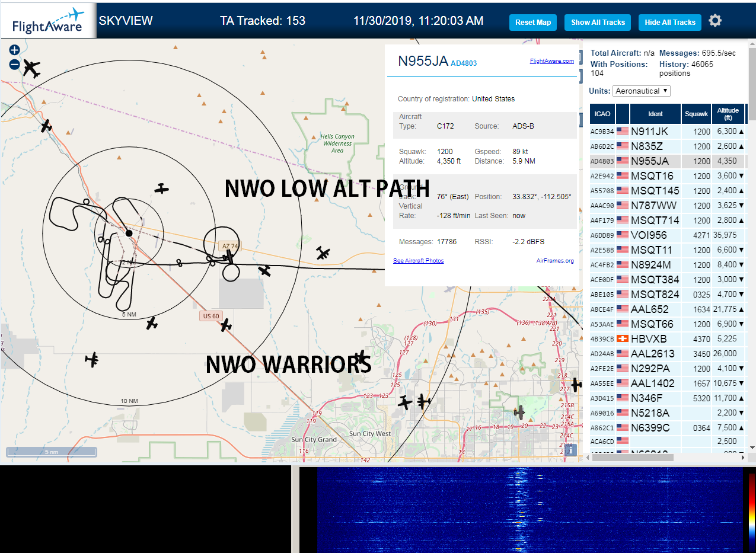Sort table by Altitude (ft) column
756x553 pixels.
(728, 114)
